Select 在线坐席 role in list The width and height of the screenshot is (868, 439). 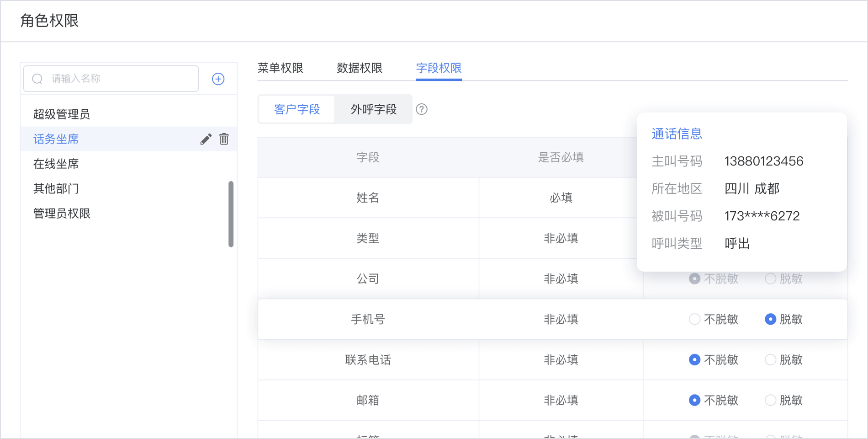coord(56,164)
